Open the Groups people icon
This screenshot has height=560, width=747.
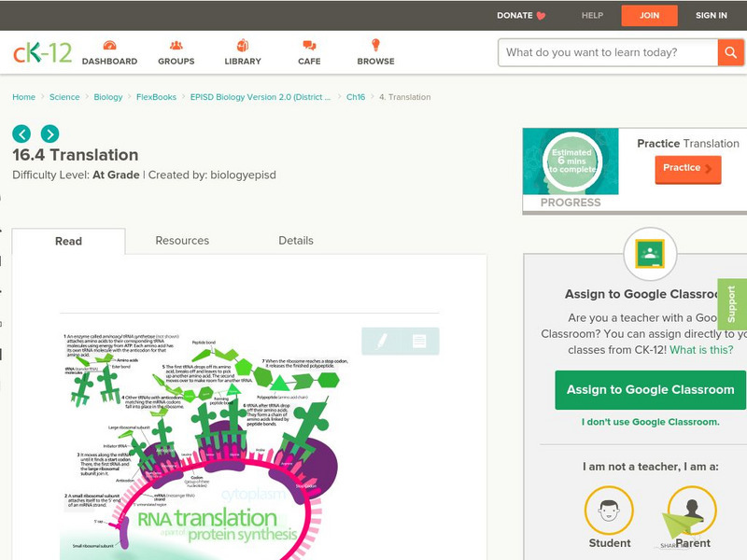click(176, 45)
